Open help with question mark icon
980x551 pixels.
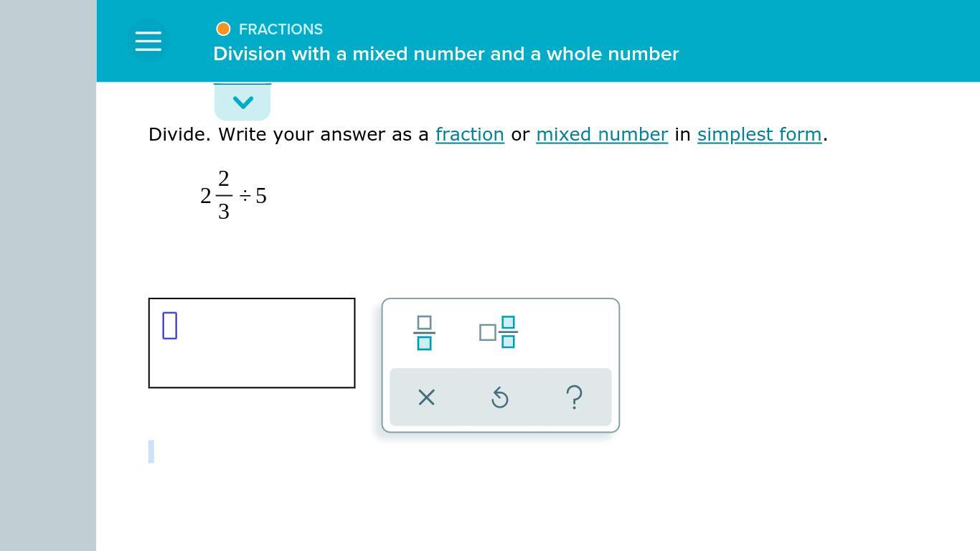point(574,397)
